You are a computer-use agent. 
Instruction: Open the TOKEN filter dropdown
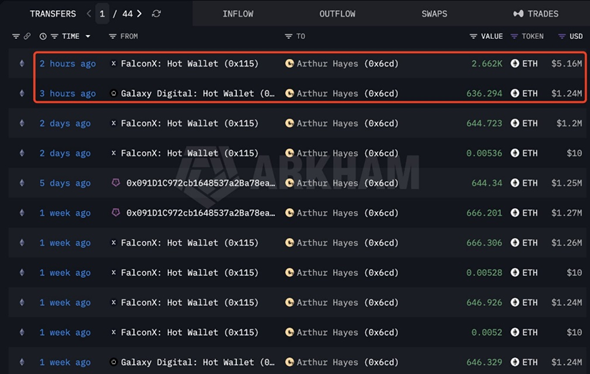pyautogui.click(x=514, y=36)
